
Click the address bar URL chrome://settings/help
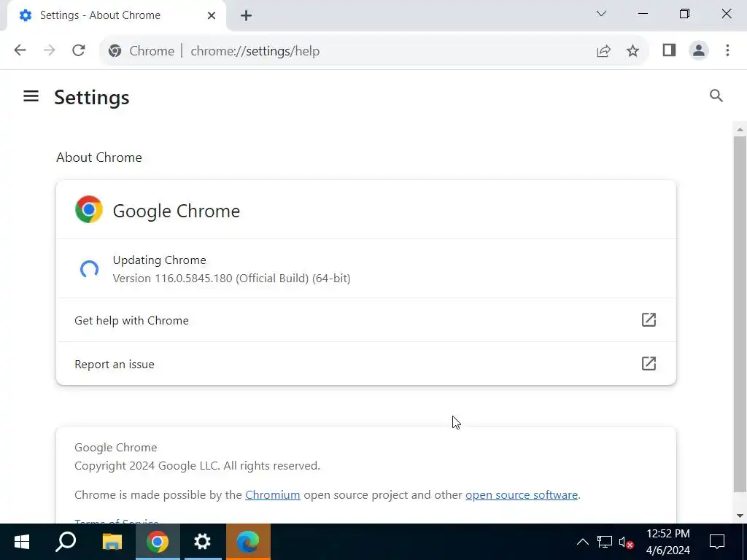255,51
